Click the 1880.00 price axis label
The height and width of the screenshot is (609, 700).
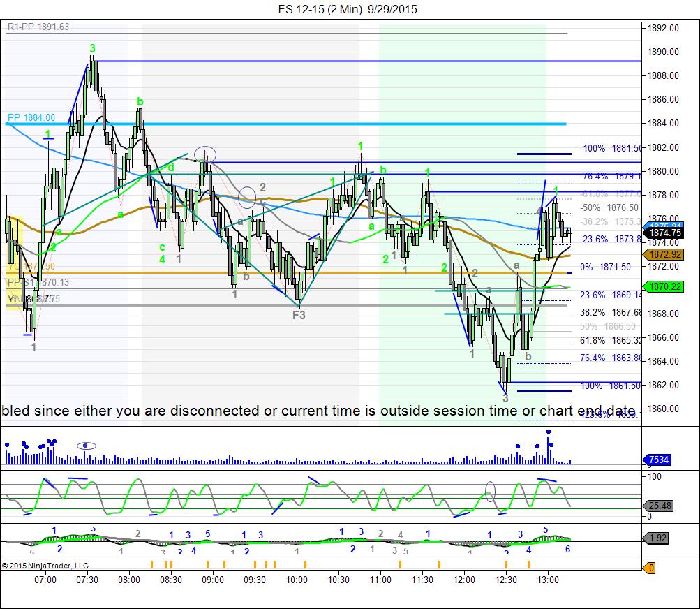coord(663,171)
